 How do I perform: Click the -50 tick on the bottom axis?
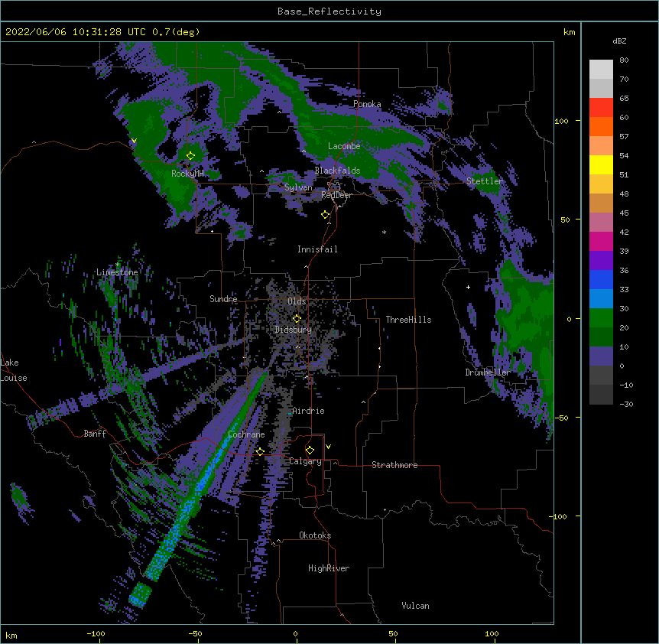pyautogui.click(x=195, y=633)
